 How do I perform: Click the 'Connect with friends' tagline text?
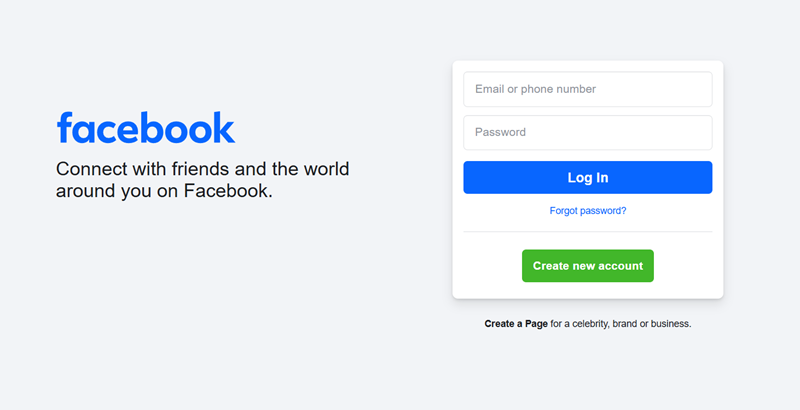coord(203,180)
